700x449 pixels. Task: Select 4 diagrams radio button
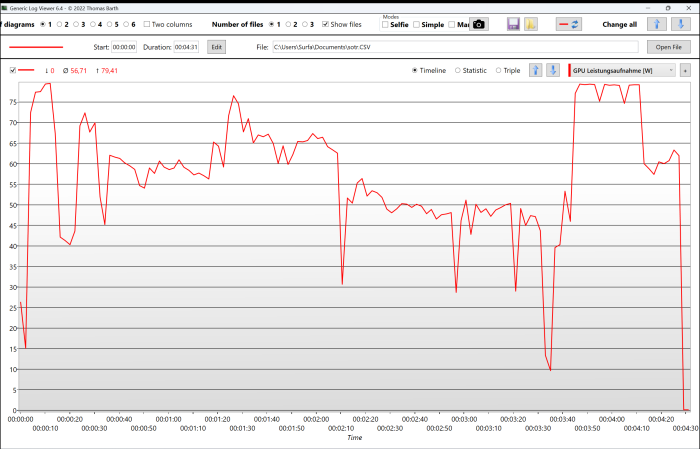93,25
